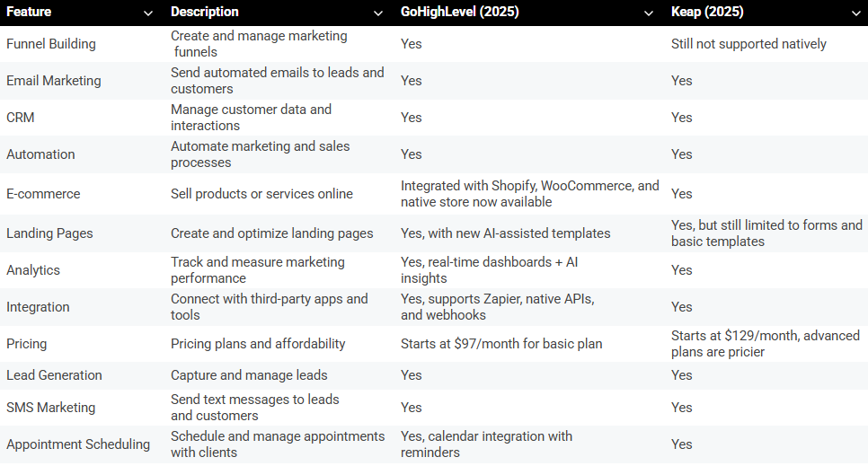Select the "Sell products or services online" description

click(x=261, y=194)
